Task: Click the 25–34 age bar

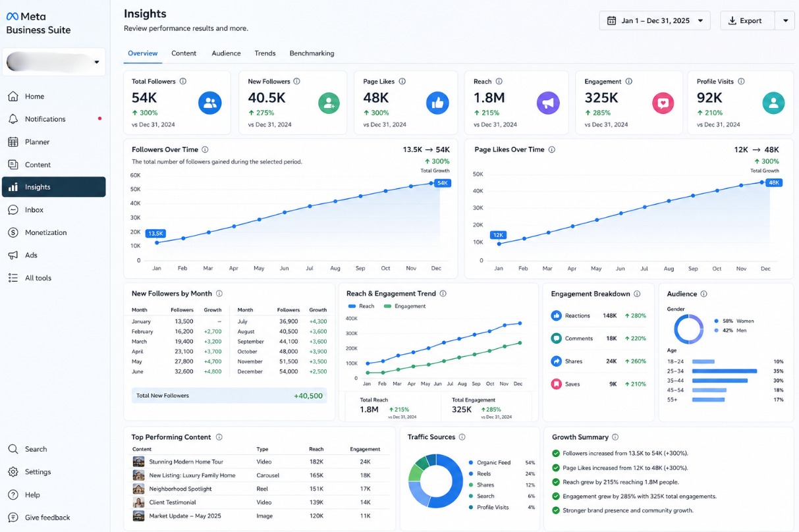Action: tap(725, 371)
